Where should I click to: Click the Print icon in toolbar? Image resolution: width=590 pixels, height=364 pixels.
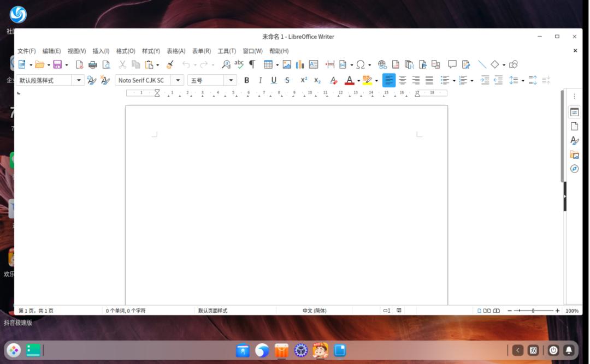[x=92, y=64]
